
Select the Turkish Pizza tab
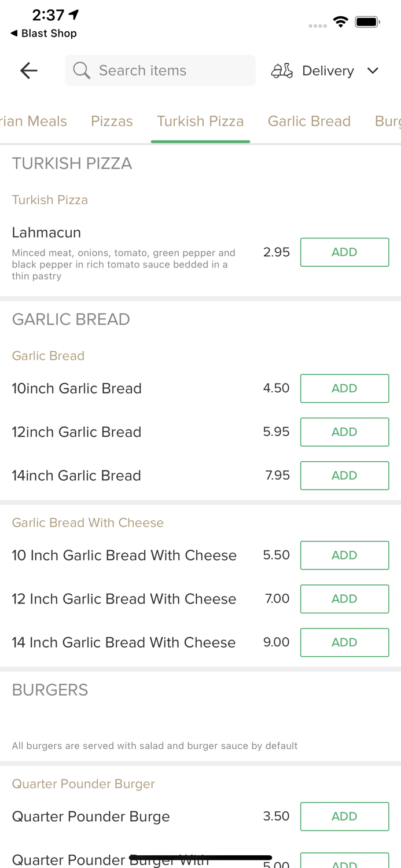[x=200, y=121]
